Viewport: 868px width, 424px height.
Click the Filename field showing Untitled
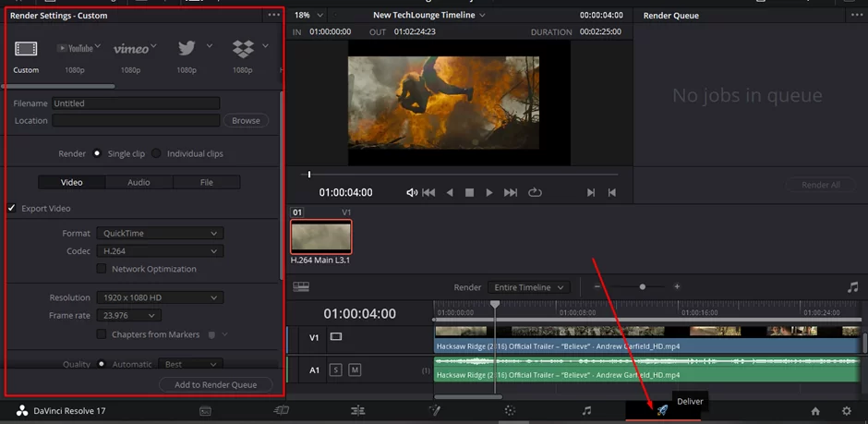pos(136,103)
